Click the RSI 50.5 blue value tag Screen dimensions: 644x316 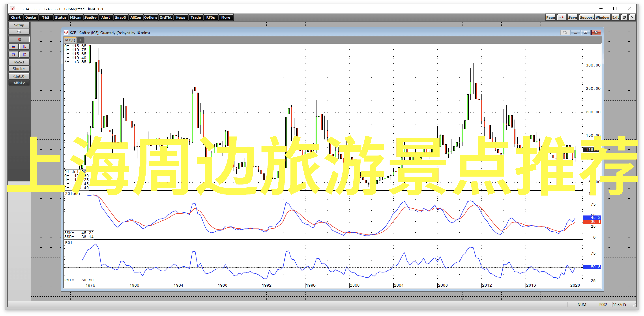[x=592, y=267]
